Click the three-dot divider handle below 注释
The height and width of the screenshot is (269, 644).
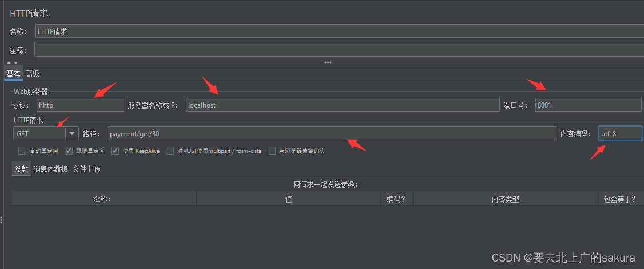pyautogui.click(x=328, y=62)
